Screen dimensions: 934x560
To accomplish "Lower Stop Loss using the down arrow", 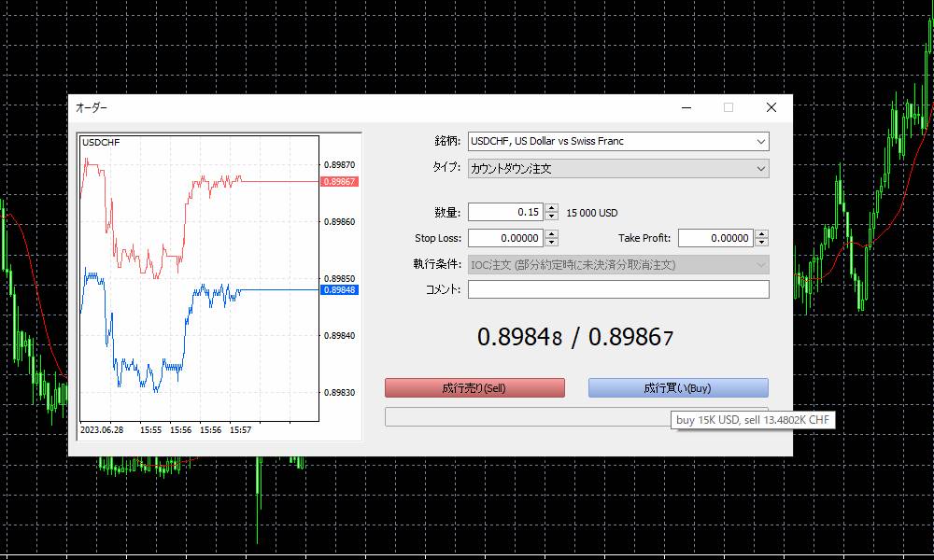I will [552, 243].
